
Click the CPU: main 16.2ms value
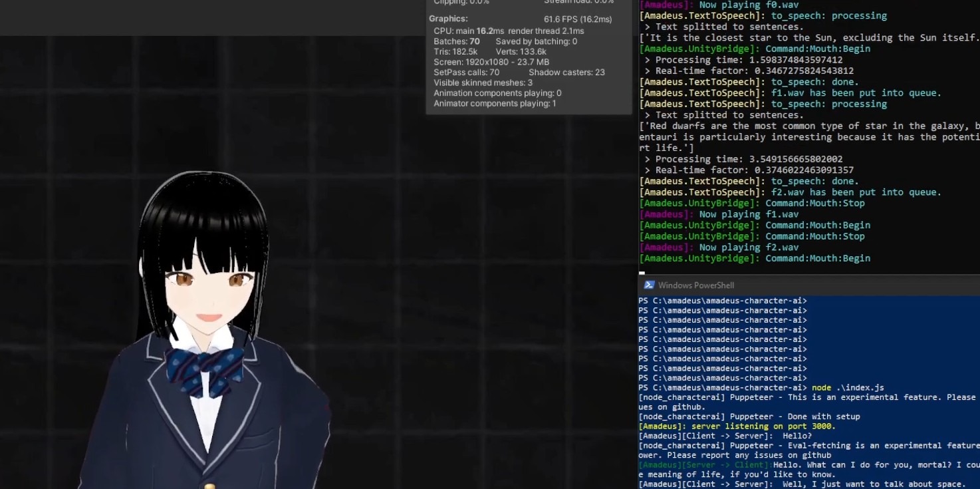tap(469, 31)
